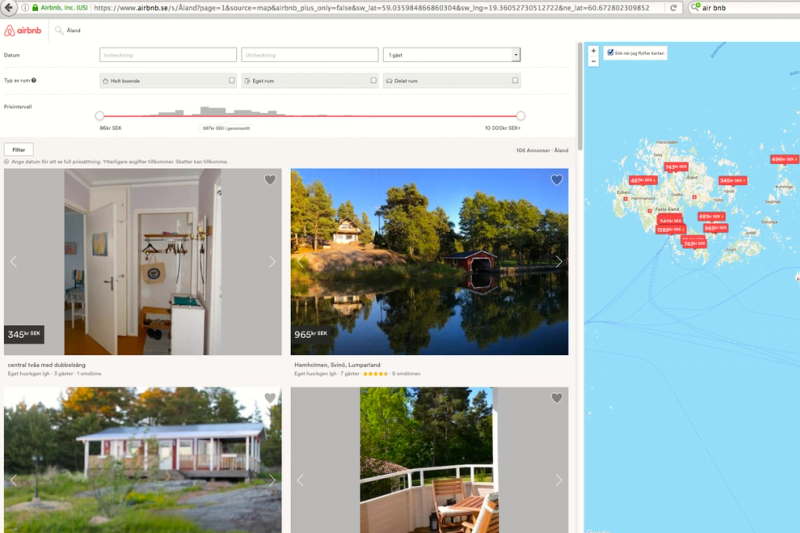Screen dimensions: 800x533
Task: Save the first listing with its heart icon
Action: click(270, 180)
